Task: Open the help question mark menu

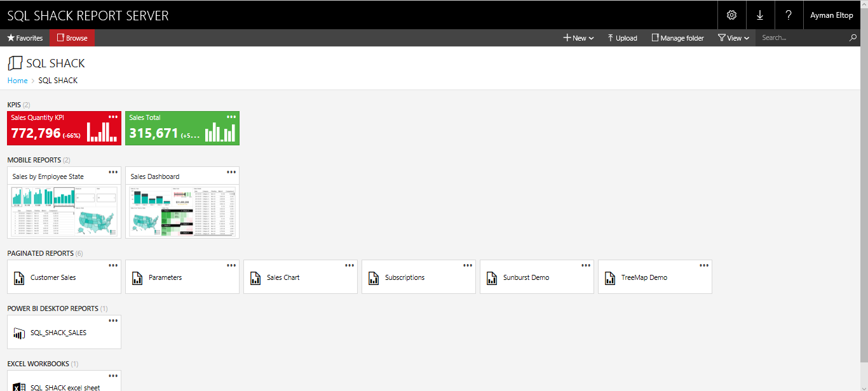Action: [x=789, y=15]
